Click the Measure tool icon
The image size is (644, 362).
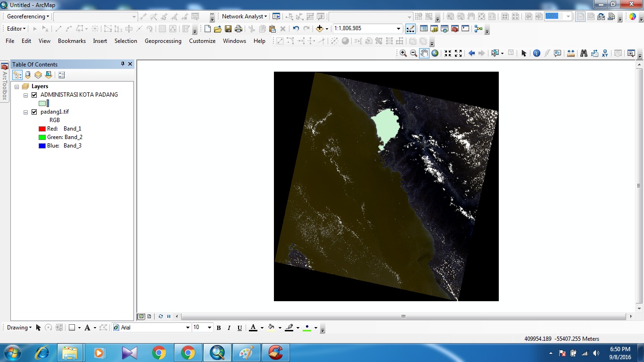(x=571, y=53)
